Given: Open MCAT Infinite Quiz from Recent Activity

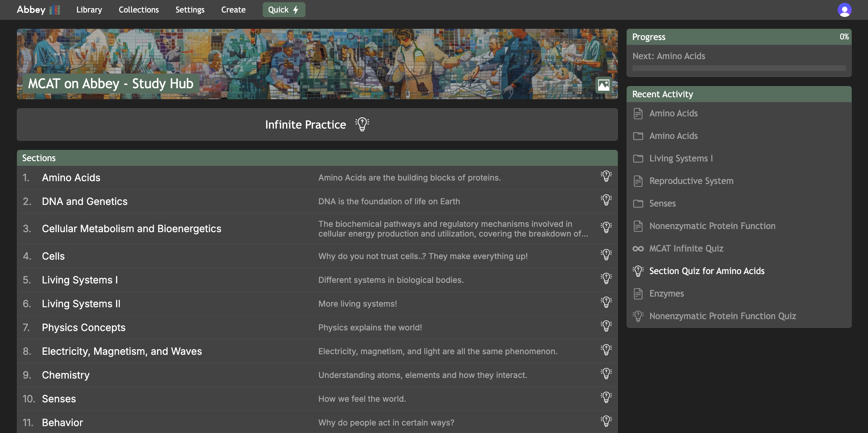Looking at the screenshot, I should (686, 248).
